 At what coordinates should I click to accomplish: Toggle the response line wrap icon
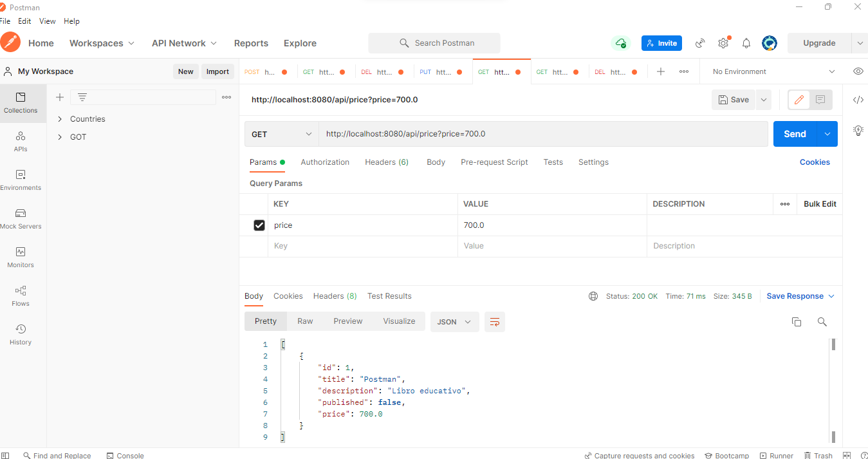click(x=495, y=322)
